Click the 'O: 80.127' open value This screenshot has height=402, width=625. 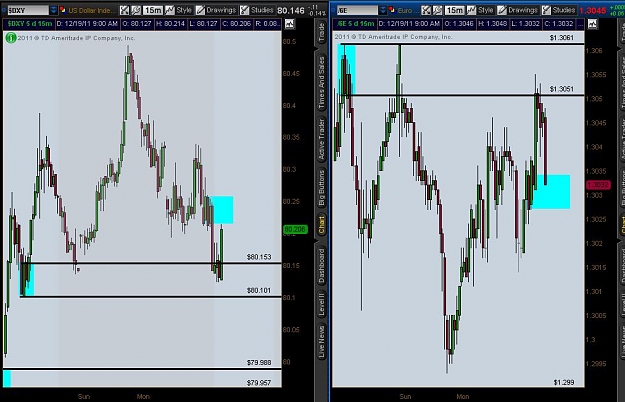[137, 24]
